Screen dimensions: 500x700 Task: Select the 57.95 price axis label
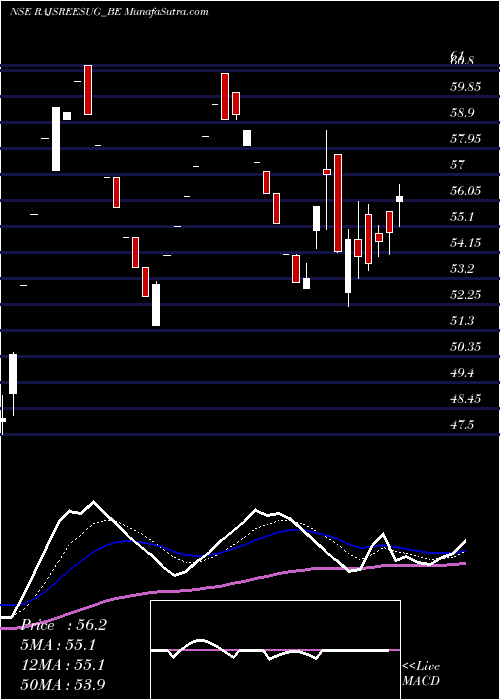coord(466,139)
